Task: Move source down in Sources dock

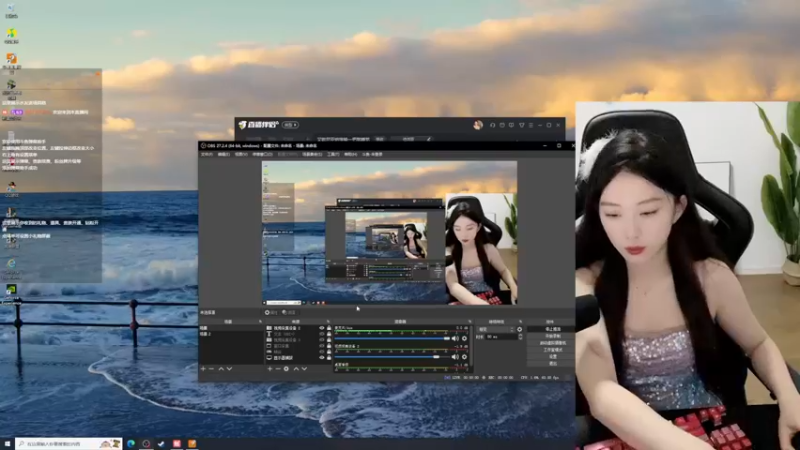Action: pyautogui.click(x=304, y=369)
